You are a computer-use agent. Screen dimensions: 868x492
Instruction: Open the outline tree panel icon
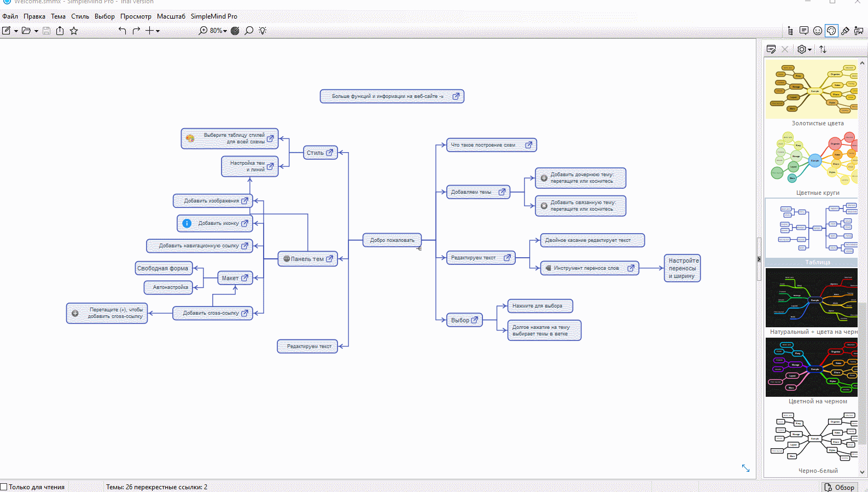[790, 31]
